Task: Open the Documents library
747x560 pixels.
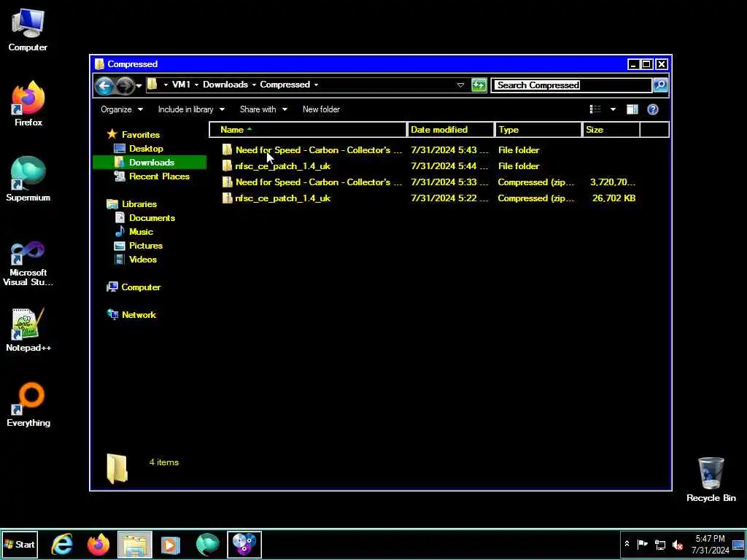Action: pos(152,218)
